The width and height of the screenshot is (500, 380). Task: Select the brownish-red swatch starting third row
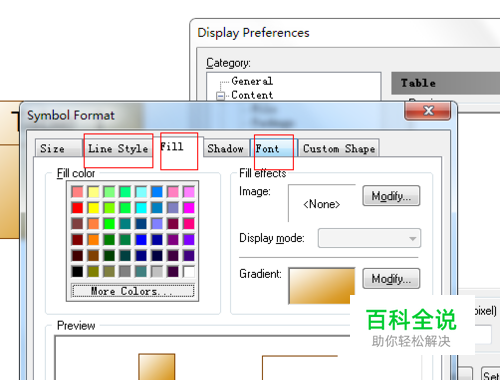pos(77,223)
